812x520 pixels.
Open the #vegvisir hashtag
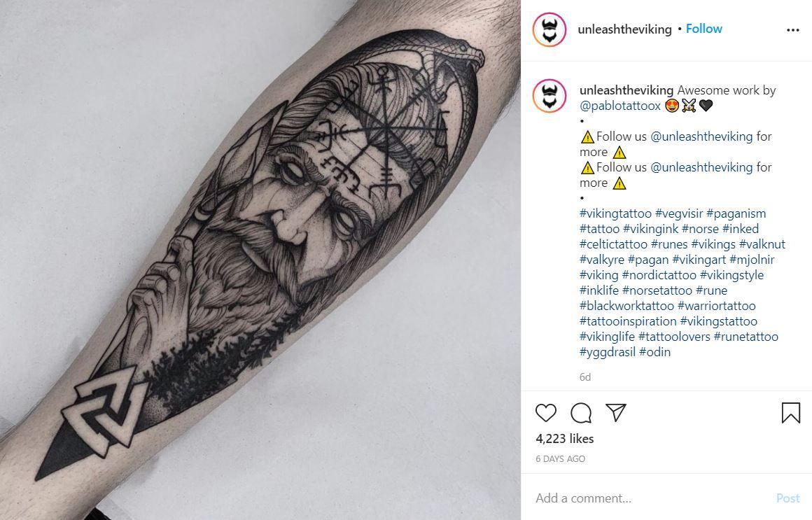(x=679, y=213)
